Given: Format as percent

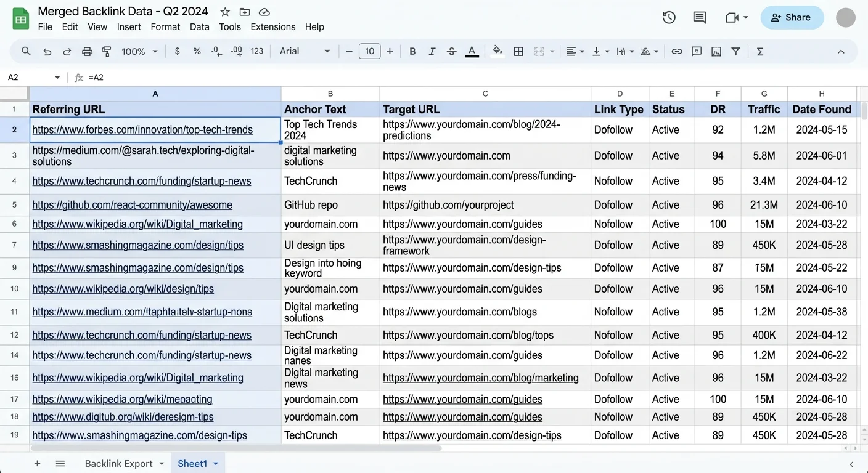Looking at the screenshot, I should (197, 52).
